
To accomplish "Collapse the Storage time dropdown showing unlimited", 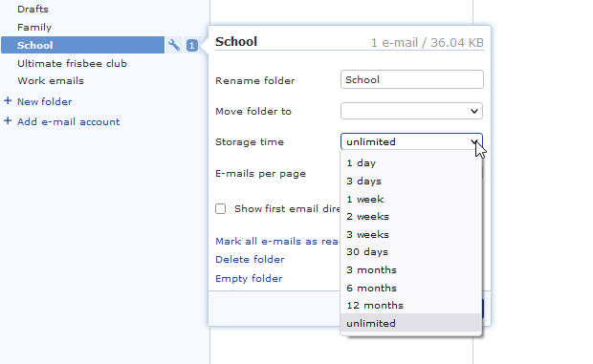I will coord(411,141).
